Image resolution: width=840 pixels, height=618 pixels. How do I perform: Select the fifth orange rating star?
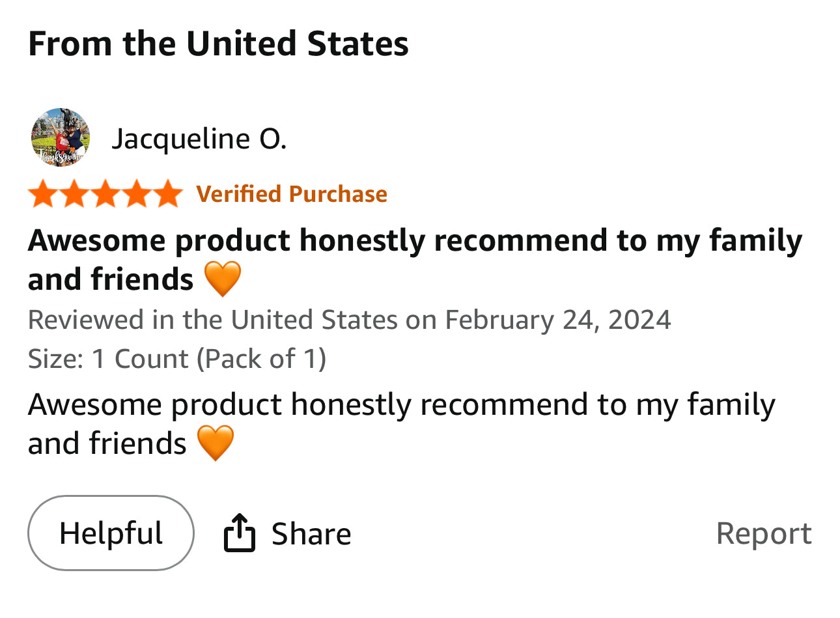point(168,194)
